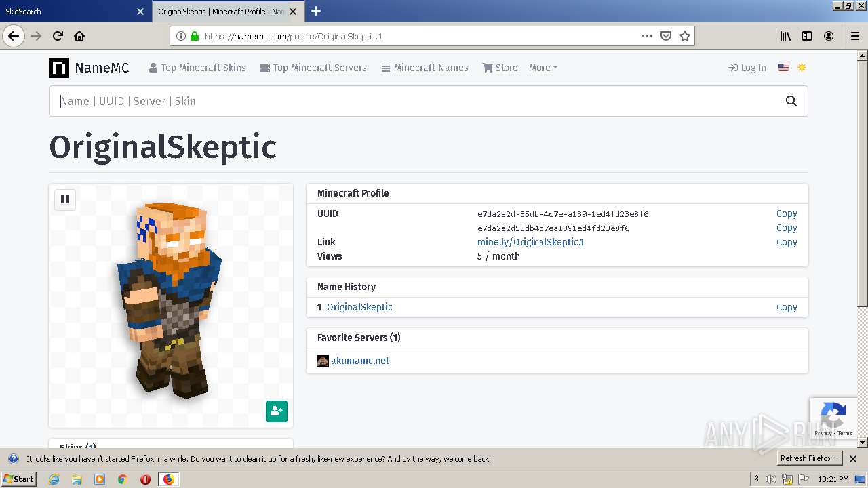Click the search magnifier icon
This screenshot has width=868, height=488.
[x=791, y=101]
